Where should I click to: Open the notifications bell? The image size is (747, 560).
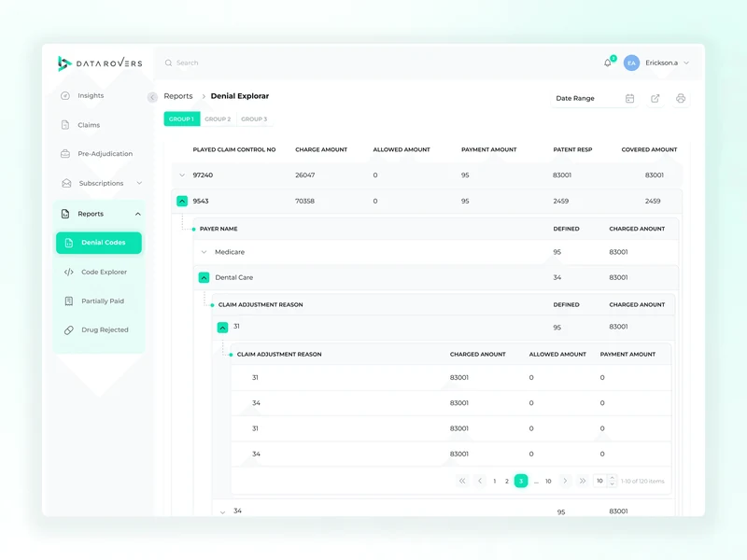tap(608, 63)
